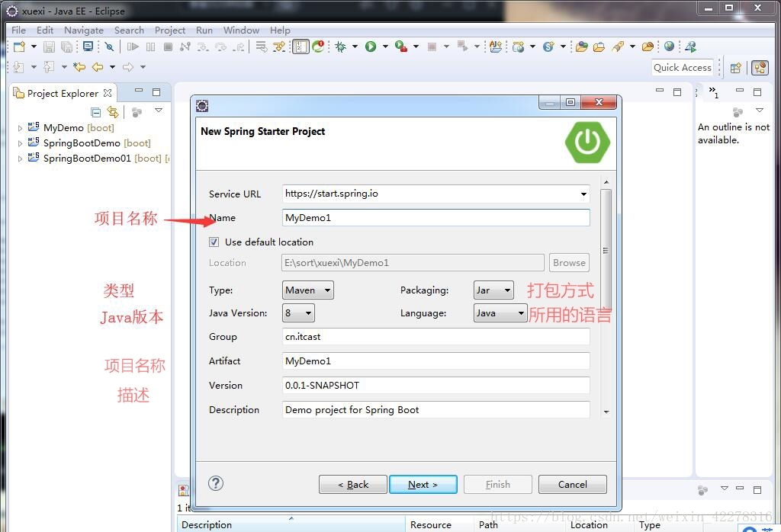The height and width of the screenshot is (532, 781).
Task: Click the new server globe toolbar icon
Action: pyautogui.click(x=518, y=46)
